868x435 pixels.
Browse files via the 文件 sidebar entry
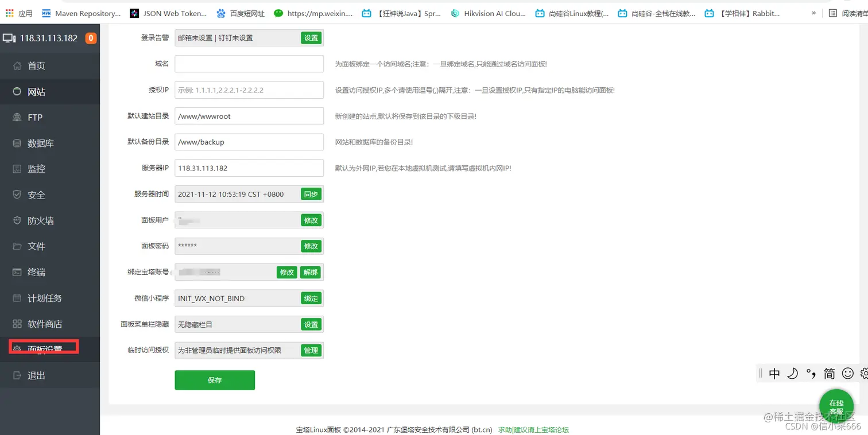tap(36, 246)
